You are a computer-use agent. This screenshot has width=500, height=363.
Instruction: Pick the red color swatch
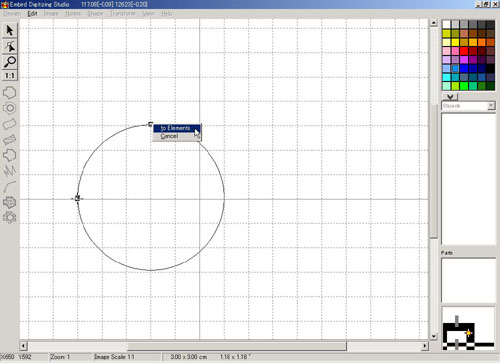[464, 51]
